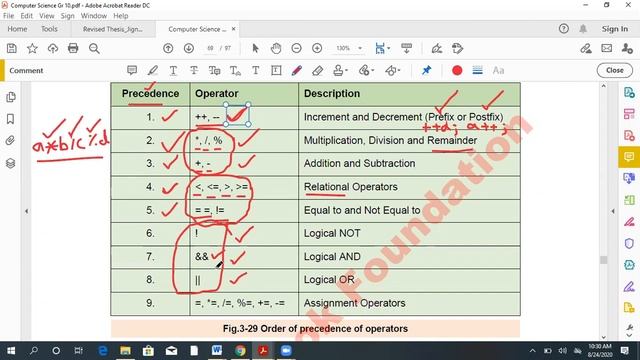Click the volume speaker tray icon
The width and height of the screenshot is (640, 360).
562,351
